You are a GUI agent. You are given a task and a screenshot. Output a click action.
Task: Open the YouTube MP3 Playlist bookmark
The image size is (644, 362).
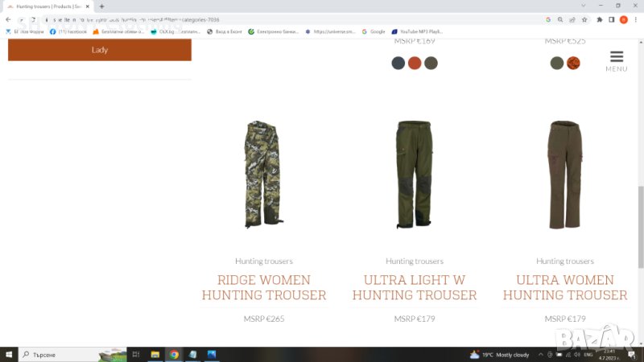click(417, 31)
